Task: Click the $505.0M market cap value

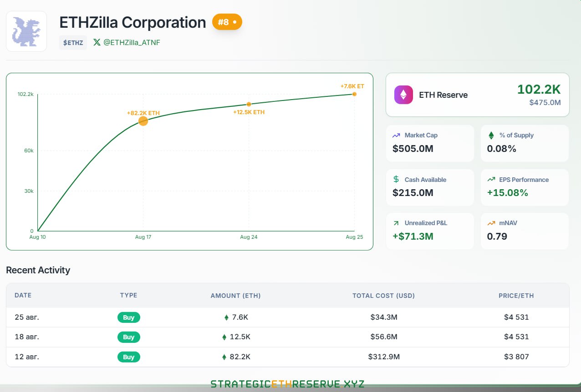Action: pos(413,149)
